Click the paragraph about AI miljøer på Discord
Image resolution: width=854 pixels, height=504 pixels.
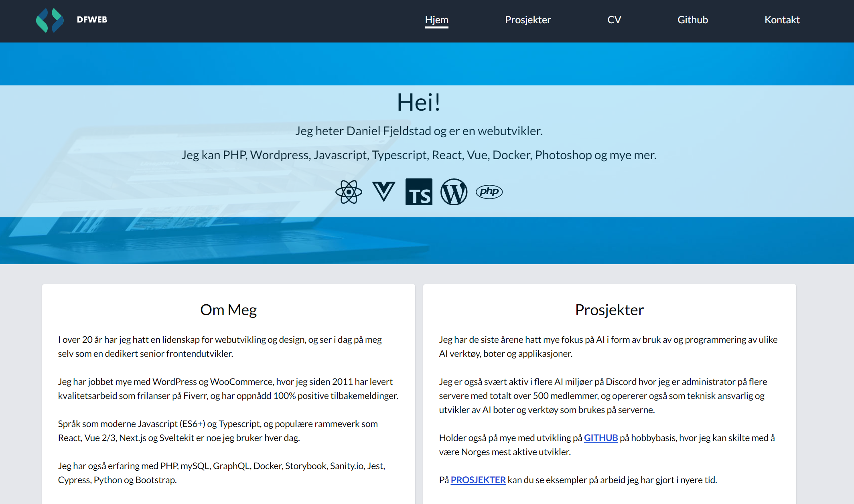point(603,396)
